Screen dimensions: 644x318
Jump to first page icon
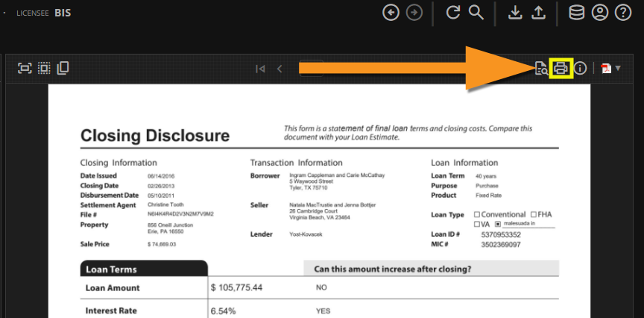point(260,69)
